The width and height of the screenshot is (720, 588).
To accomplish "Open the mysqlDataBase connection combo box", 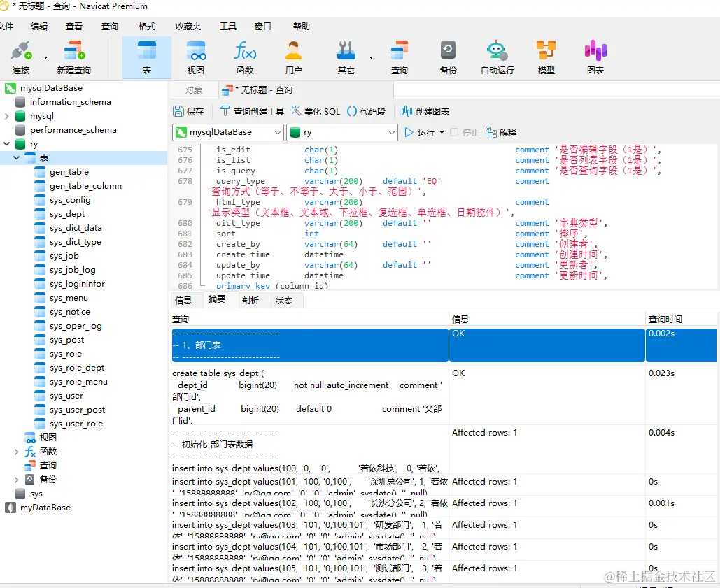I will tap(228, 133).
